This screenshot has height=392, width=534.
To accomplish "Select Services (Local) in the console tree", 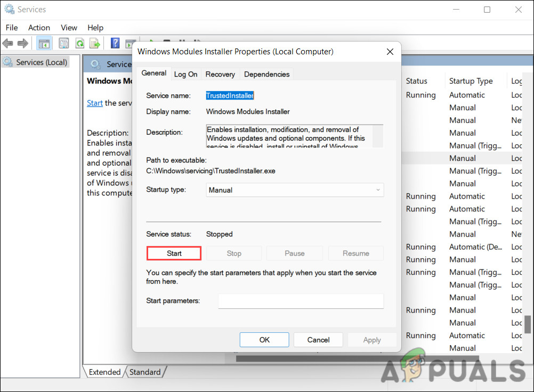I will [x=42, y=62].
